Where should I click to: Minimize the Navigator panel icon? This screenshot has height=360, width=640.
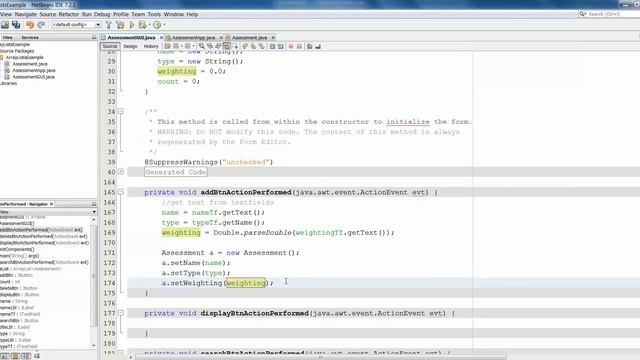pos(94,204)
